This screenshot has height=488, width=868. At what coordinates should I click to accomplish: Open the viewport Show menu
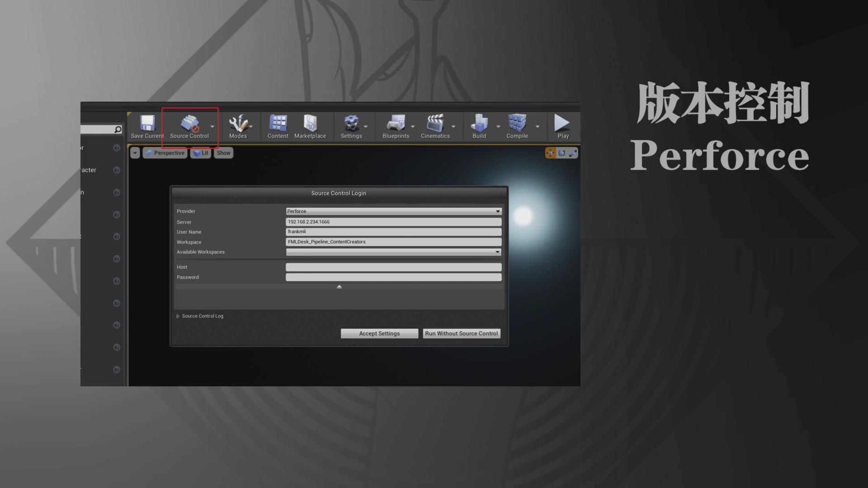pyautogui.click(x=223, y=153)
